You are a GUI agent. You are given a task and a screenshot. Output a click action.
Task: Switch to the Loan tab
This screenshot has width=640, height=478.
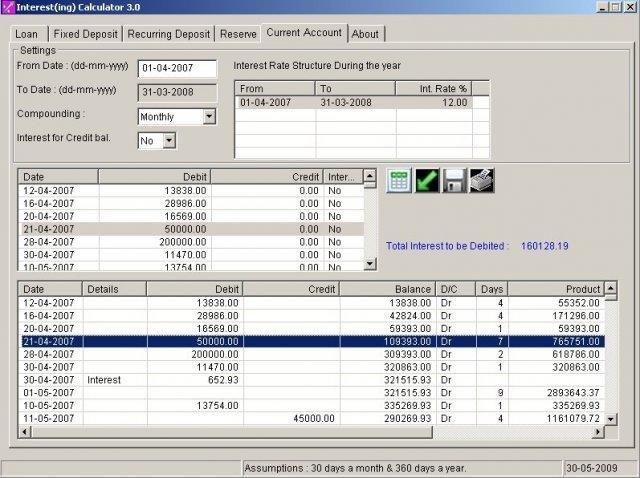26,34
